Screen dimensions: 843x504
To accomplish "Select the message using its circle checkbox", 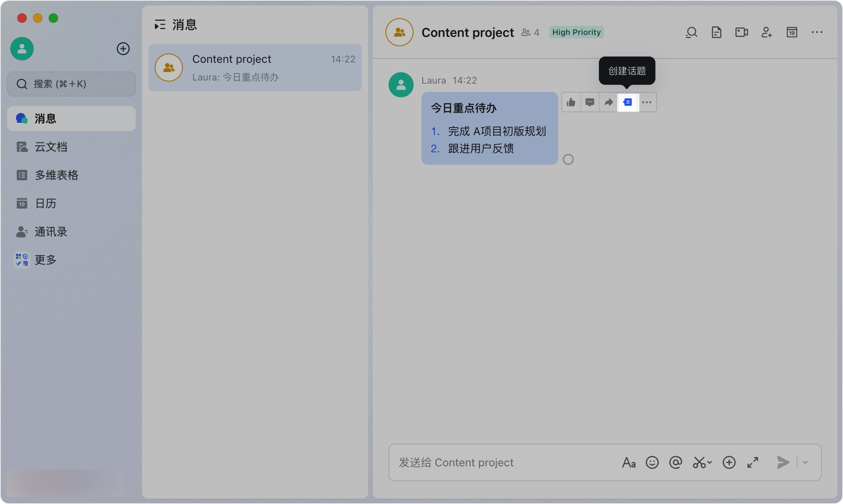I will point(568,159).
